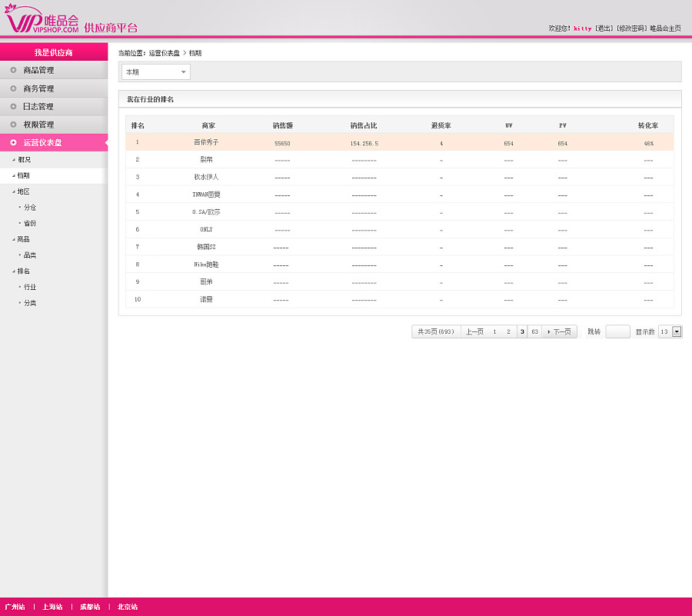The width and height of the screenshot is (692, 616).
Task: Click the 销售占比 column header
Action: click(364, 125)
